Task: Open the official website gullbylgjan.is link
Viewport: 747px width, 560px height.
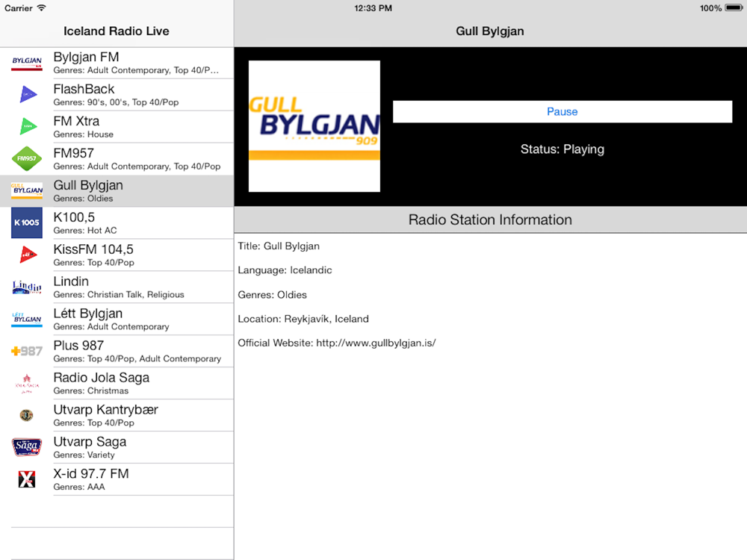Action: 376,343
